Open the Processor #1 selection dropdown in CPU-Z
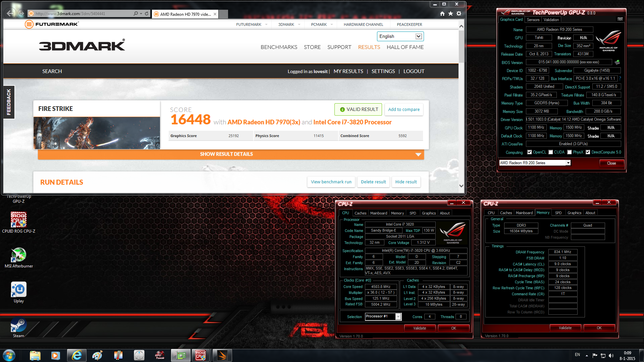This screenshot has width=644, height=362. click(383, 316)
